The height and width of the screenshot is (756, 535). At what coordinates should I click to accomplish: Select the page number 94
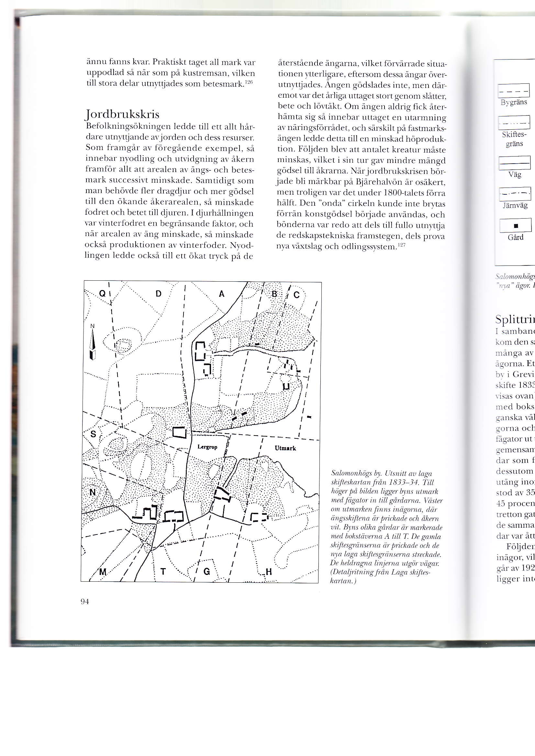click(85, 601)
